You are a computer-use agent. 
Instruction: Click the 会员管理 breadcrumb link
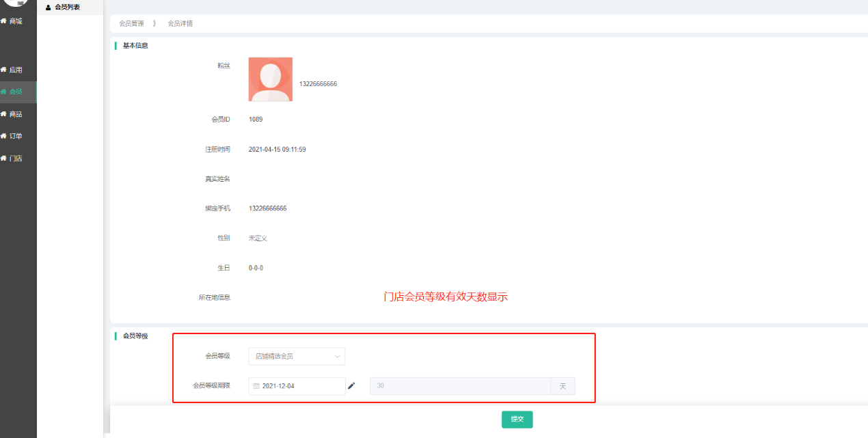point(131,23)
